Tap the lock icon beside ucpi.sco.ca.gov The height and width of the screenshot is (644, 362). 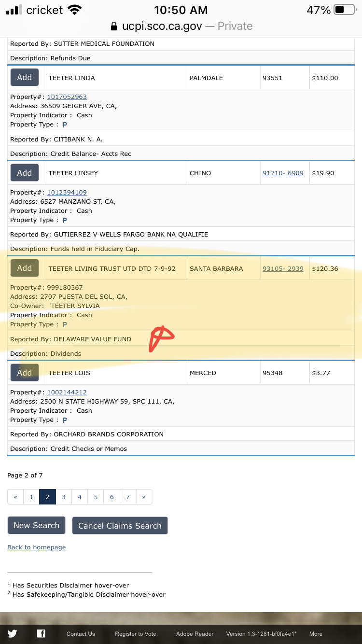click(114, 26)
